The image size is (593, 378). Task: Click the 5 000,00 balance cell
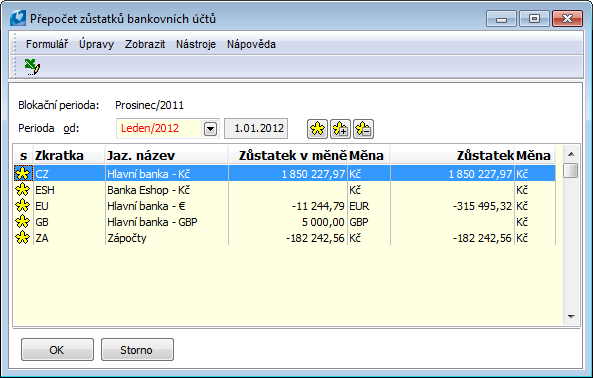click(x=288, y=222)
